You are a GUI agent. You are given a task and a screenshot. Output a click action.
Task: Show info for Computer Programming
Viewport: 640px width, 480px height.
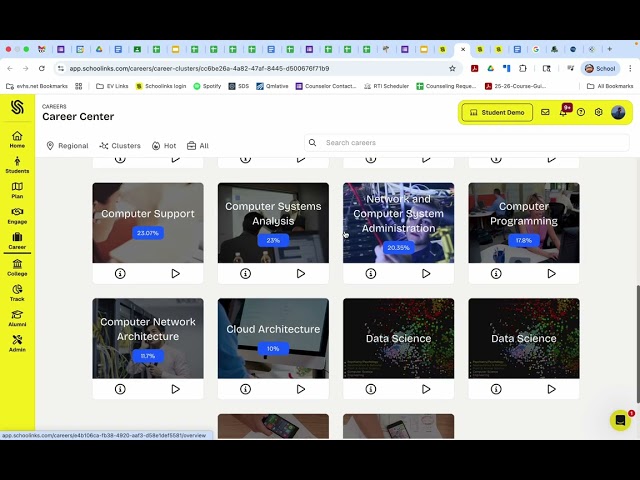(496, 273)
